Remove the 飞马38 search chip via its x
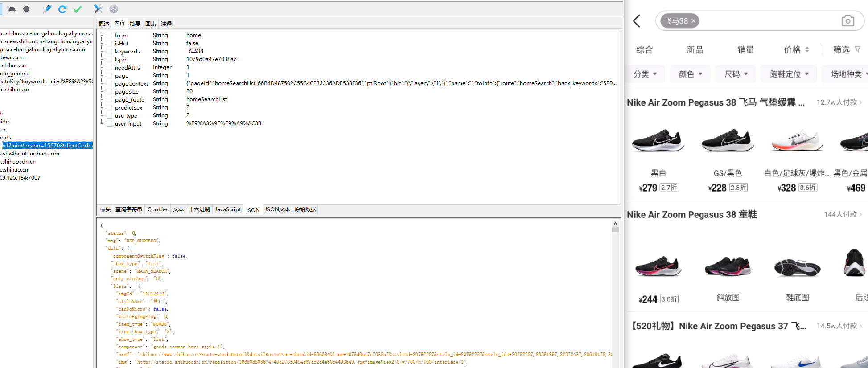Image resolution: width=868 pixels, height=368 pixels. click(x=694, y=21)
